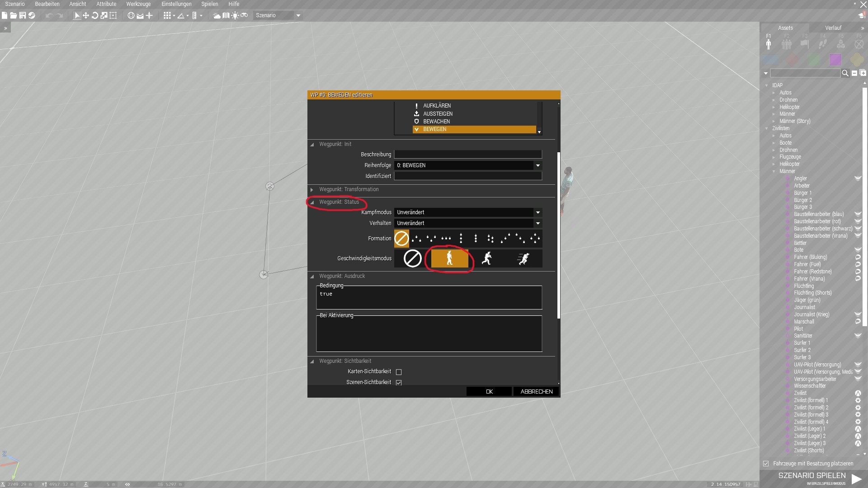Select the F1 Objects person icon

tap(769, 44)
